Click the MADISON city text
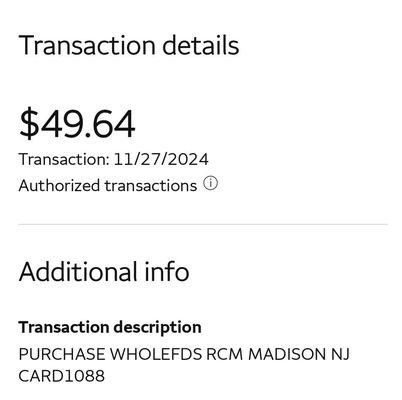Viewport: 402px width, 400px height. coord(287,354)
